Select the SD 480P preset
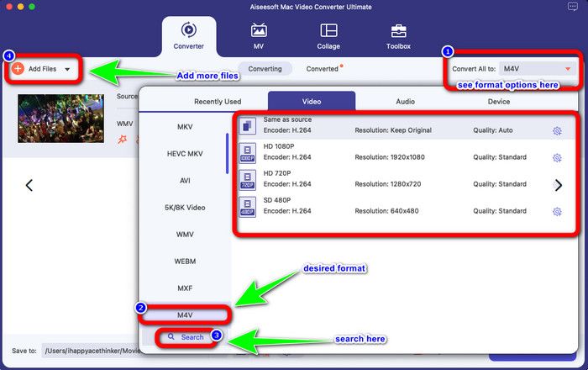Image resolution: width=588 pixels, height=370 pixels. 407,206
